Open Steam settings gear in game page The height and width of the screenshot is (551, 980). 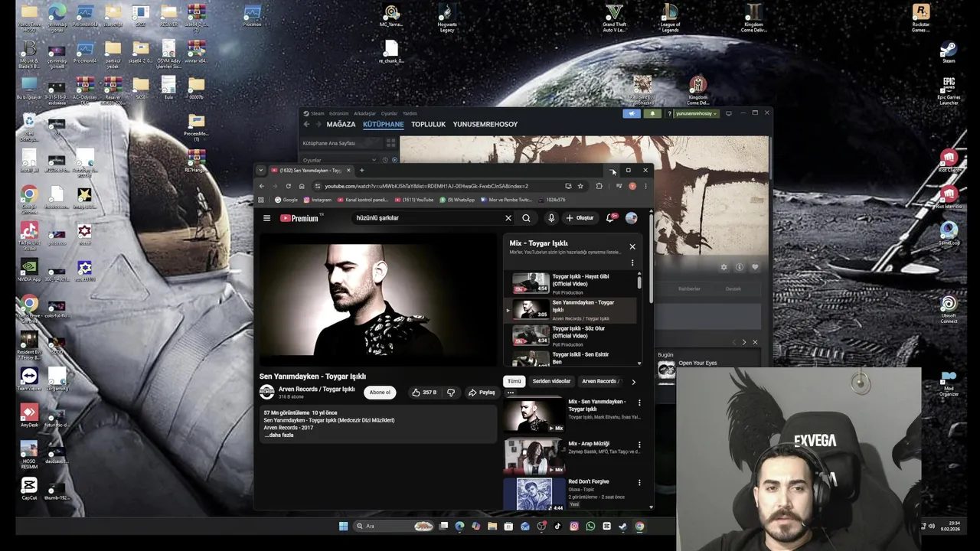(x=724, y=267)
